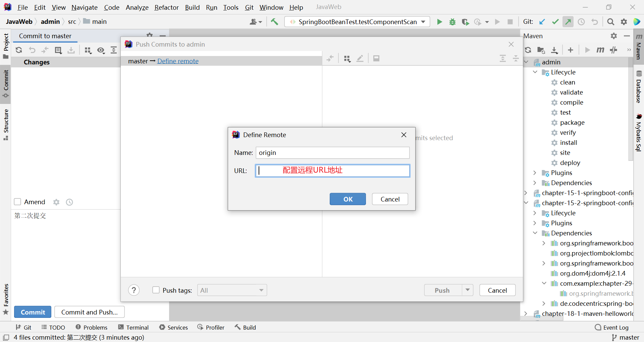Click OK in Define Remote dialog
The image size is (644, 342).
click(347, 199)
